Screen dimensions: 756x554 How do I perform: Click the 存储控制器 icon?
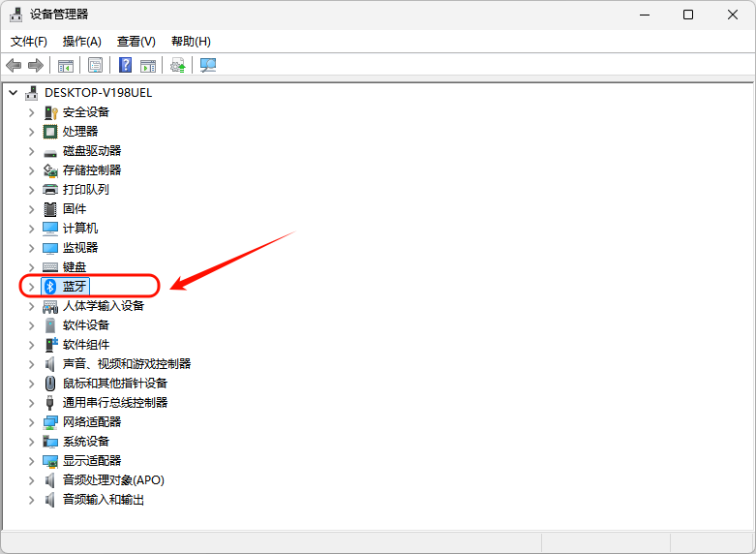pos(50,170)
